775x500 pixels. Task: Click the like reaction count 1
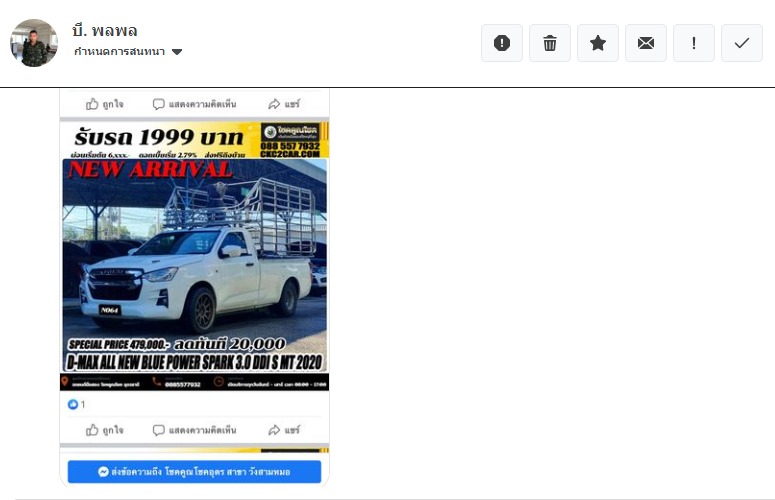click(77, 404)
